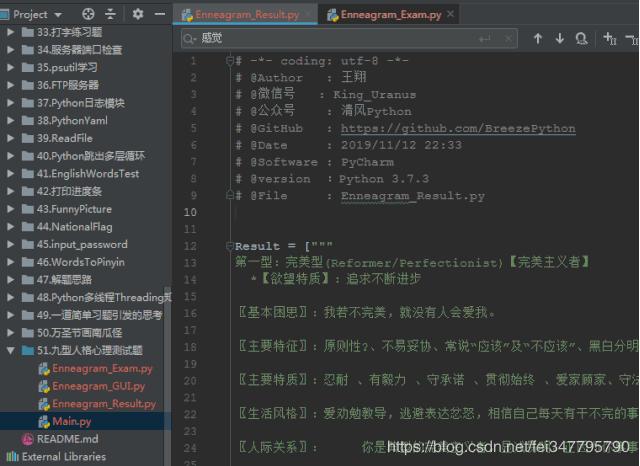
Task: Click the External Libraries bar-chart icon
Action: [12, 457]
